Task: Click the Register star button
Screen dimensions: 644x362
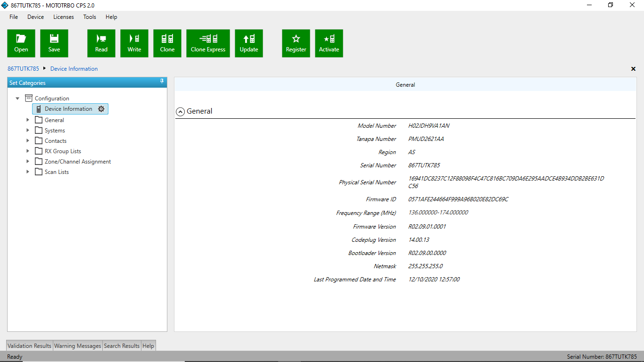Action: 296,43
